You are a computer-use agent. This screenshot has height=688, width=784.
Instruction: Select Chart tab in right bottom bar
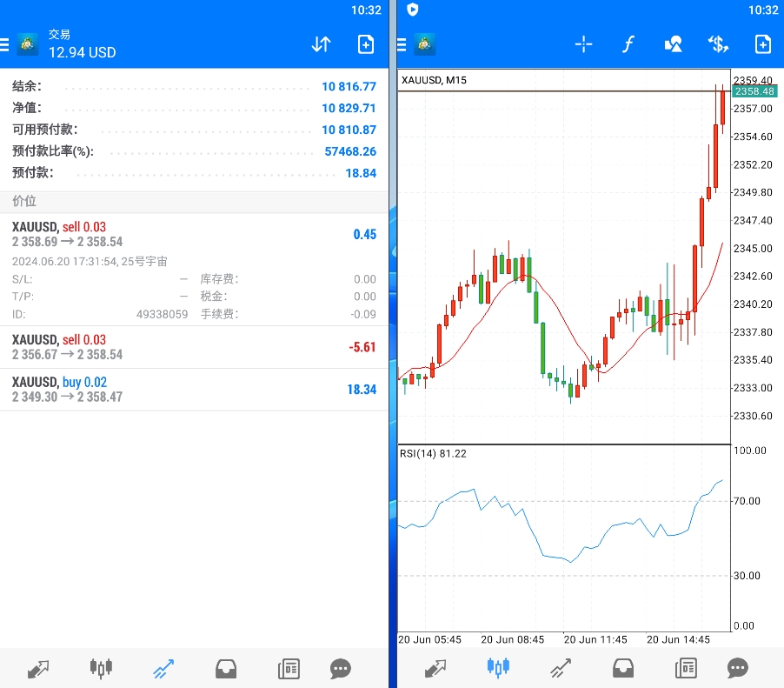coord(498,667)
